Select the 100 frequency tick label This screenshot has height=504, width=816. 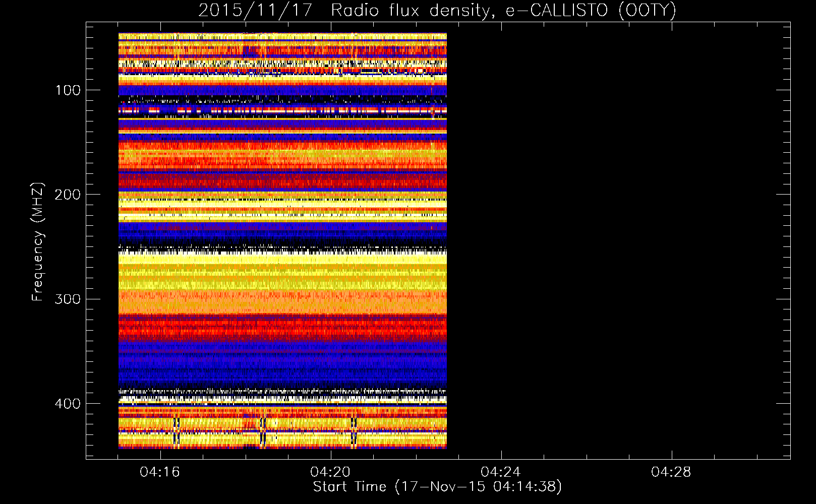(68, 90)
